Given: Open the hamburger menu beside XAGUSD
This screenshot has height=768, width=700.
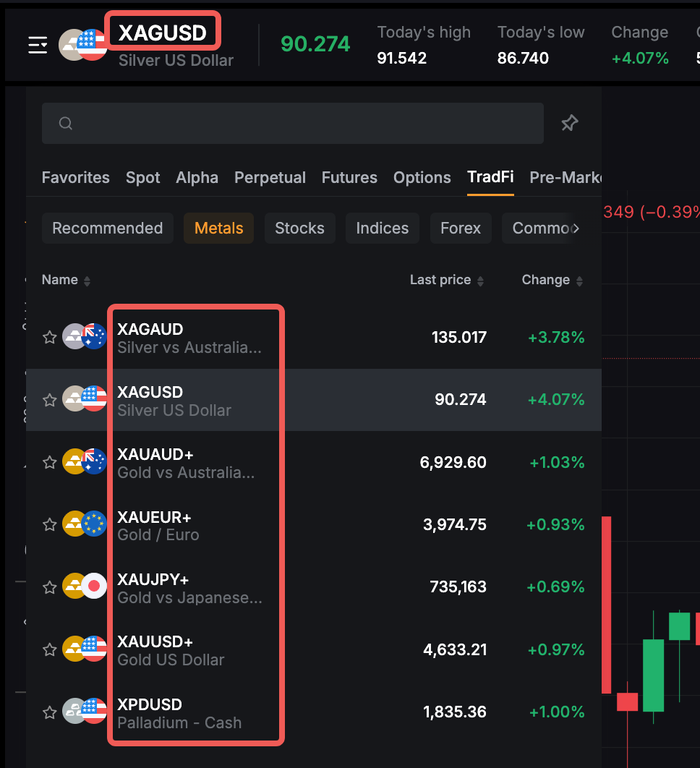Looking at the screenshot, I should (x=38, y=45).
